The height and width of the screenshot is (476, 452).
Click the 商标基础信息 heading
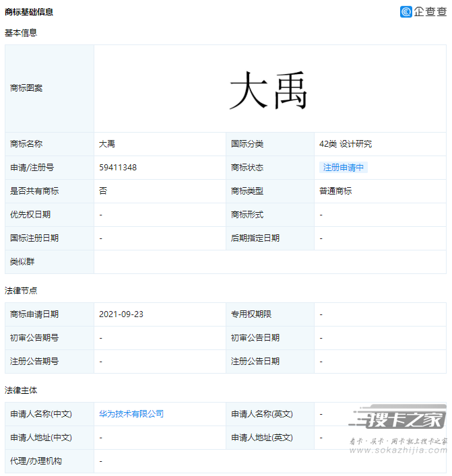29,12
